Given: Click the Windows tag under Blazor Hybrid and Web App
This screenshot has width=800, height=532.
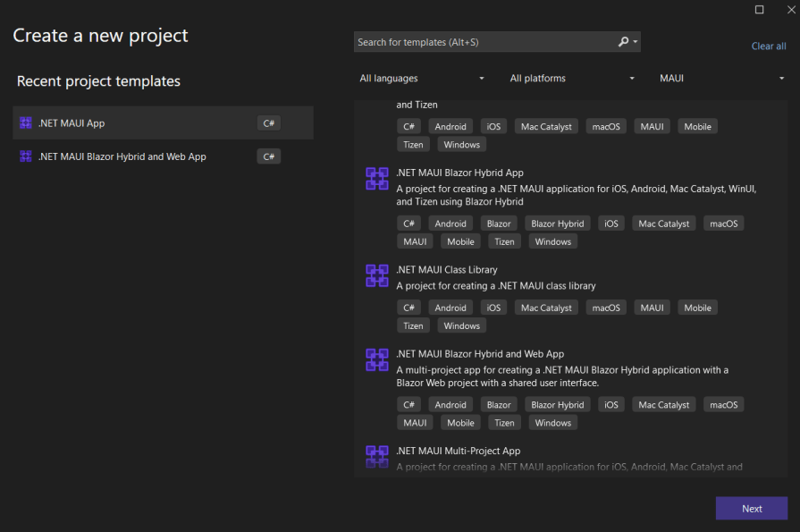Looking at the screenshot, I should pyautogui.click(x=552, y=422).
